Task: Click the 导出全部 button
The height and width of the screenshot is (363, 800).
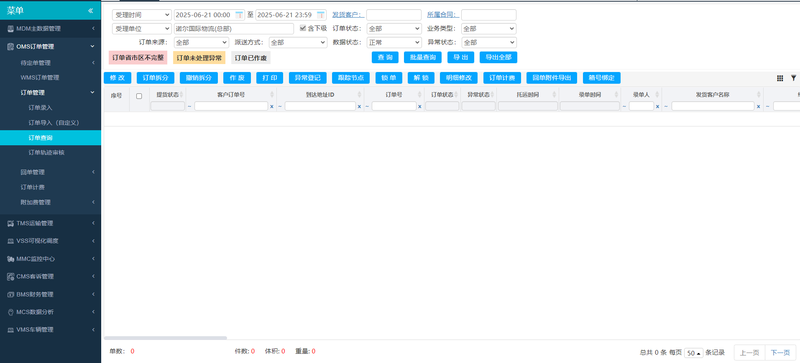Action: point(498,57)
